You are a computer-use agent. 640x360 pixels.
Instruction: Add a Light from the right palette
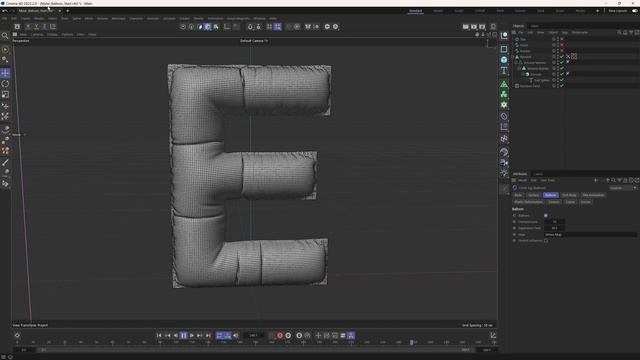tap(504, 173)
